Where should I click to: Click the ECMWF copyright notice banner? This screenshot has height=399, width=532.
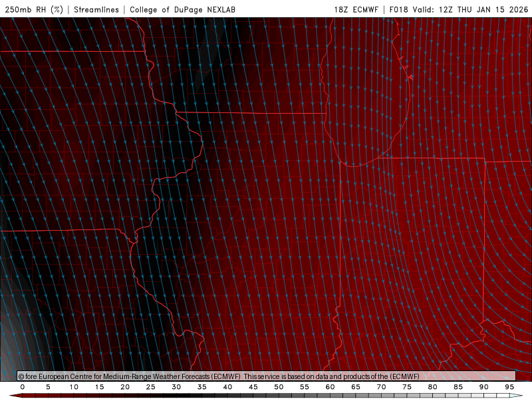pos(267,376)
